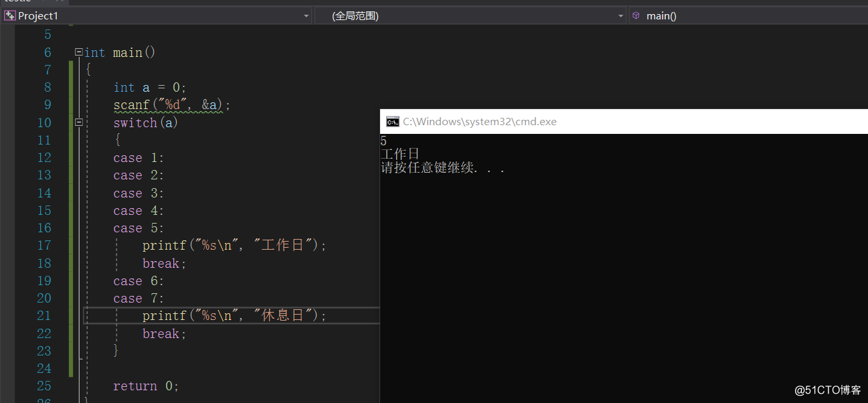Image resolution: width=868 pixels, height=403 pixels.
Task: Click line number 21 in the gutter
Action: (x=44, y=316)
